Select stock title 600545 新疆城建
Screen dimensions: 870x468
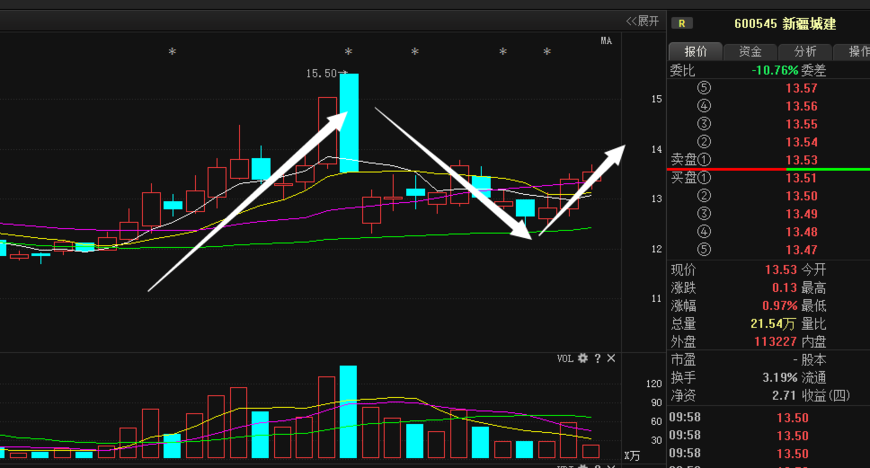[785, 24]
